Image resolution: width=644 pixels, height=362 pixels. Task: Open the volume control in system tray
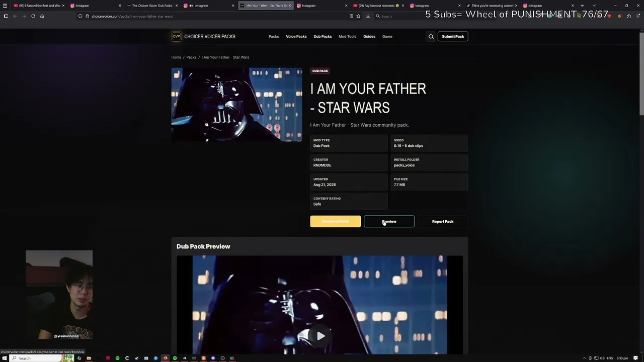[x=603, y=358]
